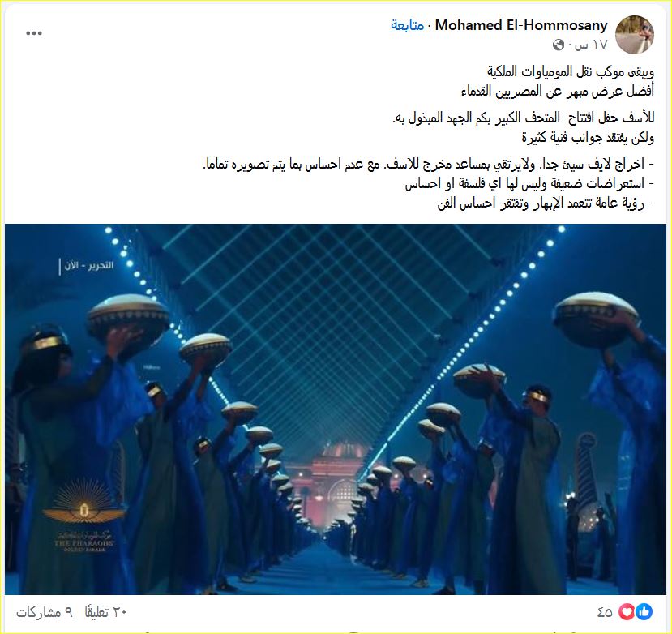The image size is (672, 634).
Task: Open the golden parade photo in viewer
Action: point(336,409)
